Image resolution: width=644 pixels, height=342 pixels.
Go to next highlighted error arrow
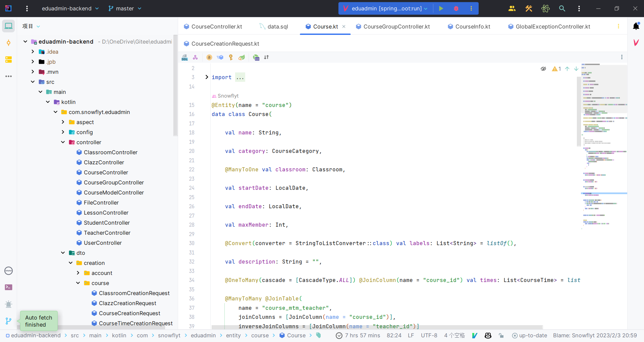click(x=576, y=69)
